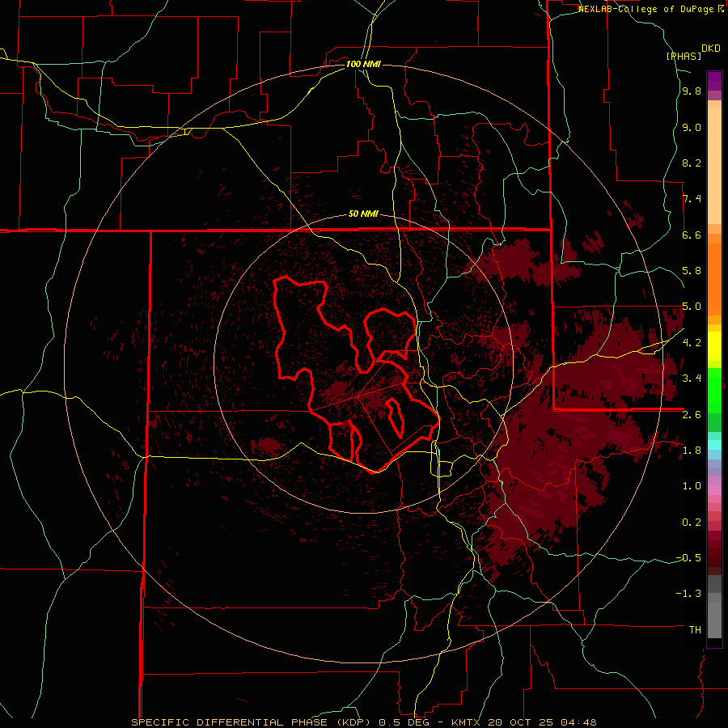Image resolution: width=728 pixels, height=728 pixels.
Task: Select the yellow segment of the color bar
Action: (x=714, y=346)
